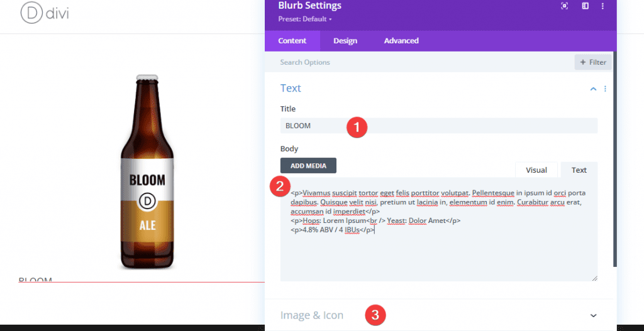Viewport: 644px width, 331px height.
Task: Focus the Search Options field
Action: 419,62
